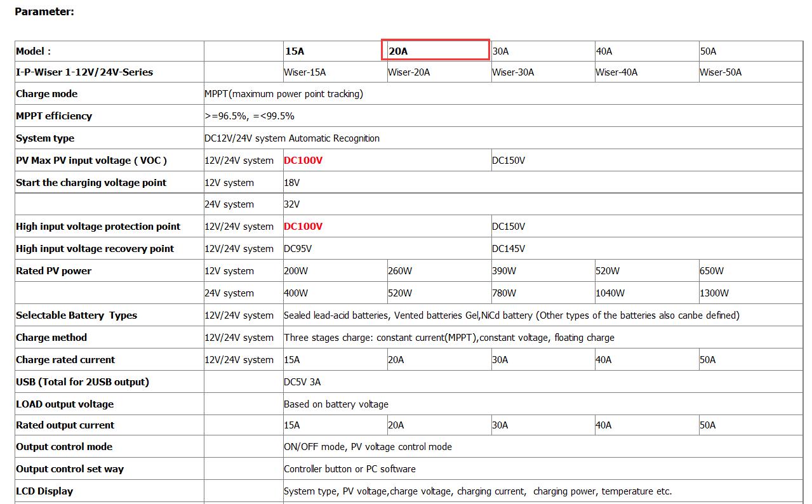The image size is (812, 504).
Task: Select 'Selectable Battery Types' label
Action: click(x=76, y=315)
